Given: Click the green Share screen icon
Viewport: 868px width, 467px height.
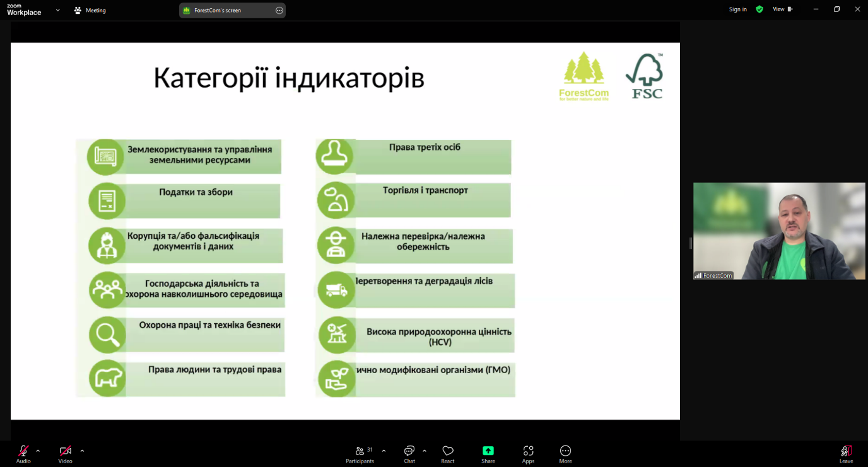Looking at the screenshot, I should pos(488,451).
